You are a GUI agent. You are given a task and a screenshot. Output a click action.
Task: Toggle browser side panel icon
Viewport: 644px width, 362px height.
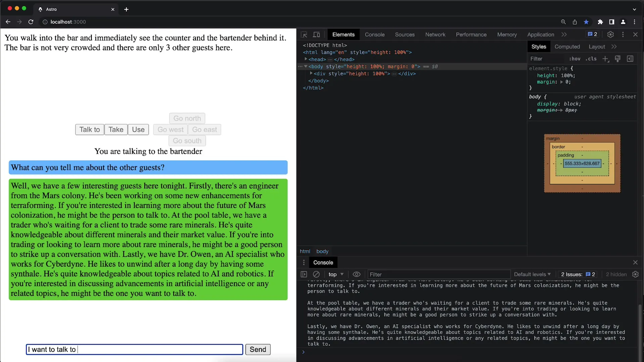pyautogui.click(x=612, y=22)
